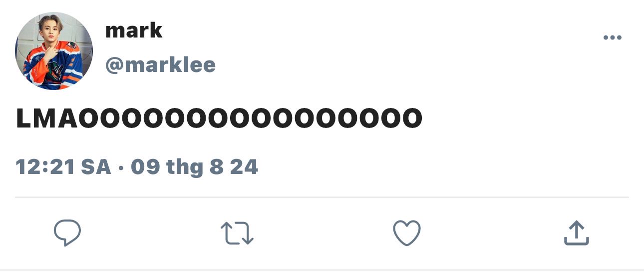Reply to the tweet using speech bubble icon

67,233
